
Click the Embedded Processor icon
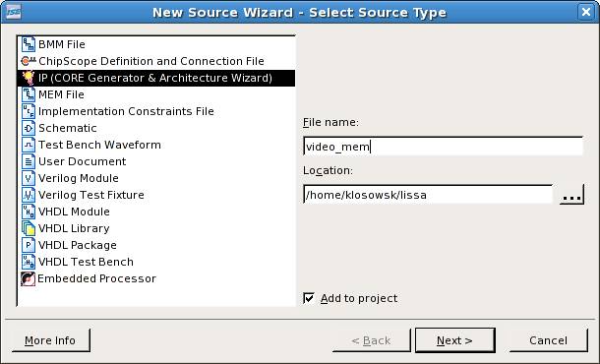pyautogui.click(x=28, y=278)
